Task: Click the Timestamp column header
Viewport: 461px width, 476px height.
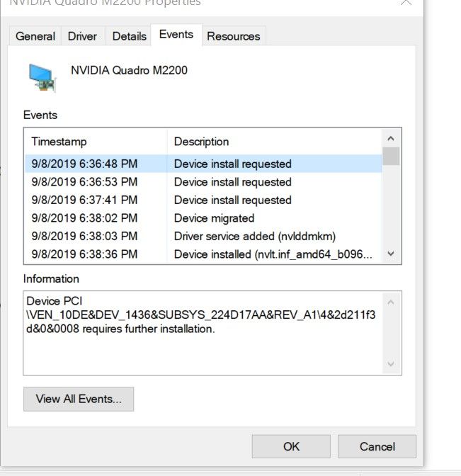Action: (96, 142)
